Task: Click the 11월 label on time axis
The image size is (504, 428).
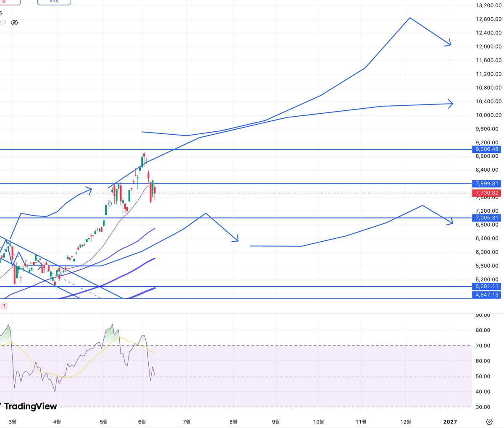Action: pyautogui.click(x=361, y=421)
